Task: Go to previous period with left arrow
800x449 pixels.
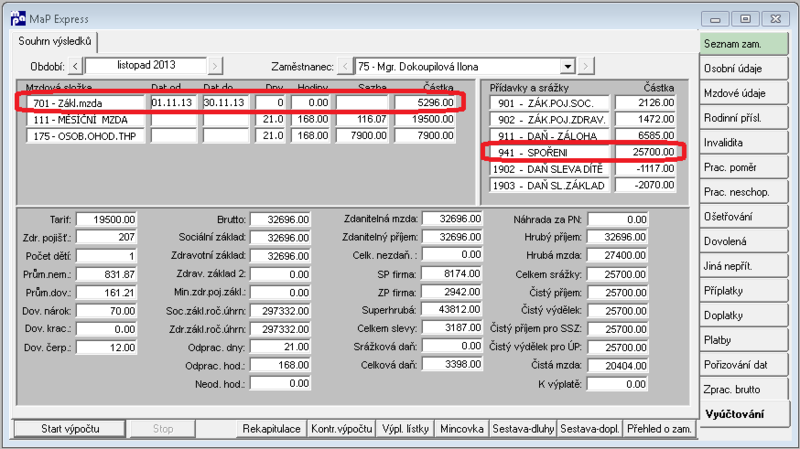Action: click(75, 66)
